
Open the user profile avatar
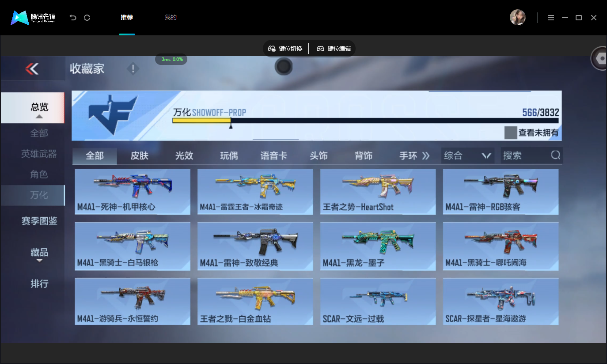[518, 18]
